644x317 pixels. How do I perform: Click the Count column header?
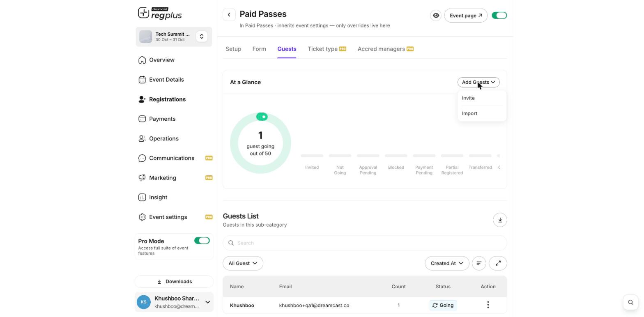point(398,287)
